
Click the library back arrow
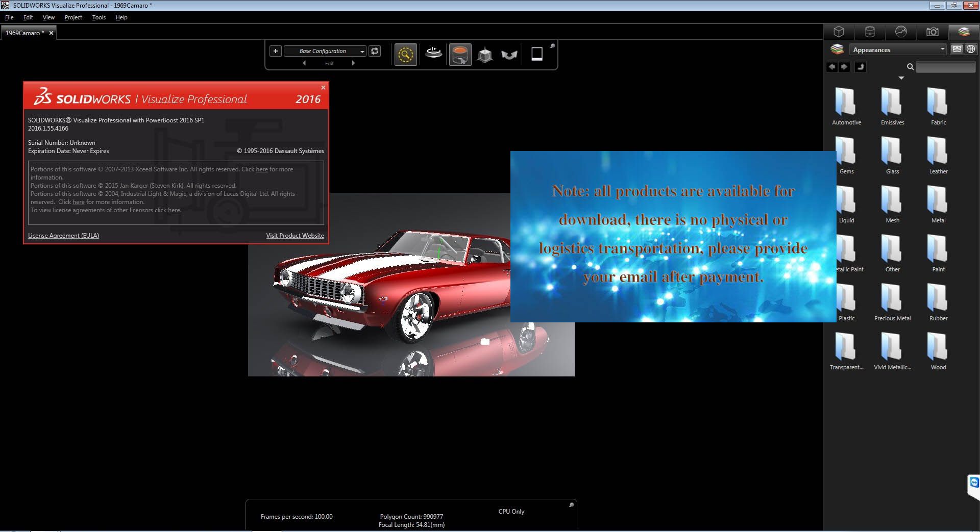pyautogui.click(x=832, y=67)
